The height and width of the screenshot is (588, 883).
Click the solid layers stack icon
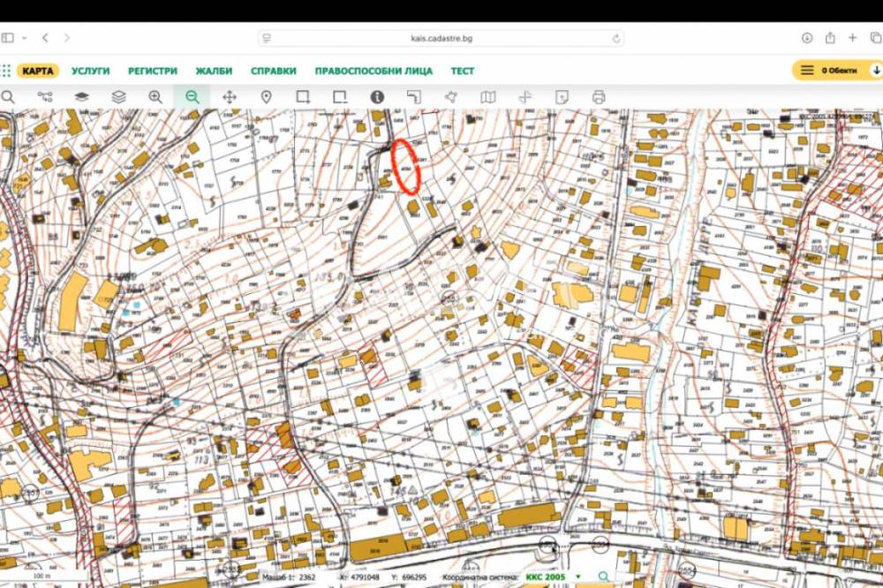[81, 97]
